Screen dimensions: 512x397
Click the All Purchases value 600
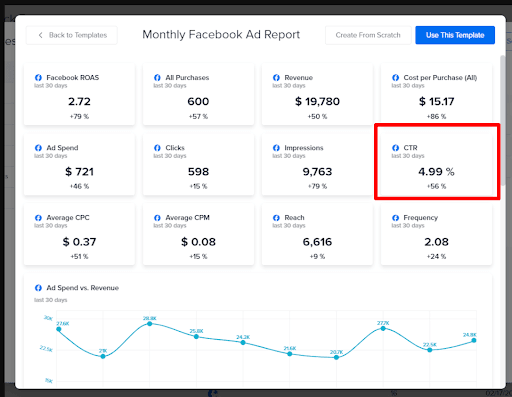[x=198, y=101]
